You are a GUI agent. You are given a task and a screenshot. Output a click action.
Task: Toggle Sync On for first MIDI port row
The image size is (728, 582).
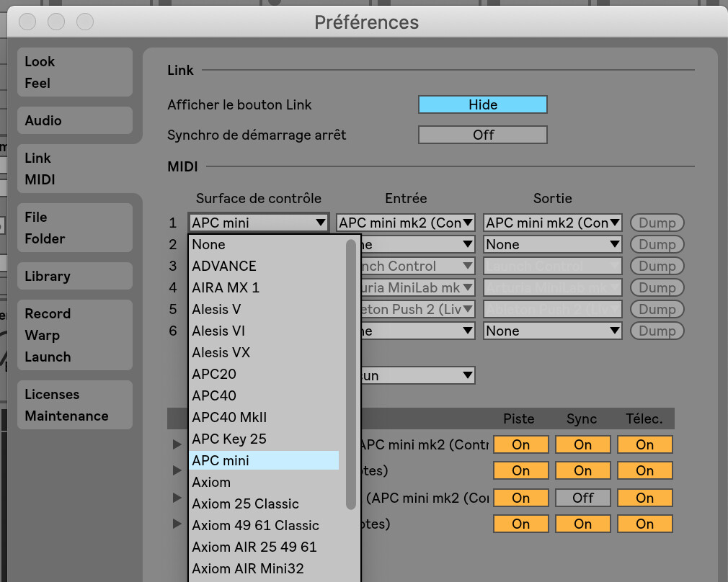[582, 444]
